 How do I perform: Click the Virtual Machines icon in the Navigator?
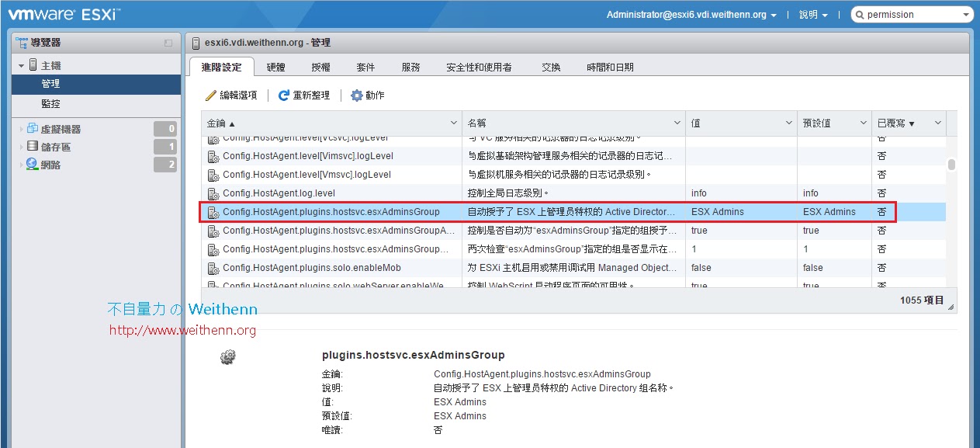33,129
